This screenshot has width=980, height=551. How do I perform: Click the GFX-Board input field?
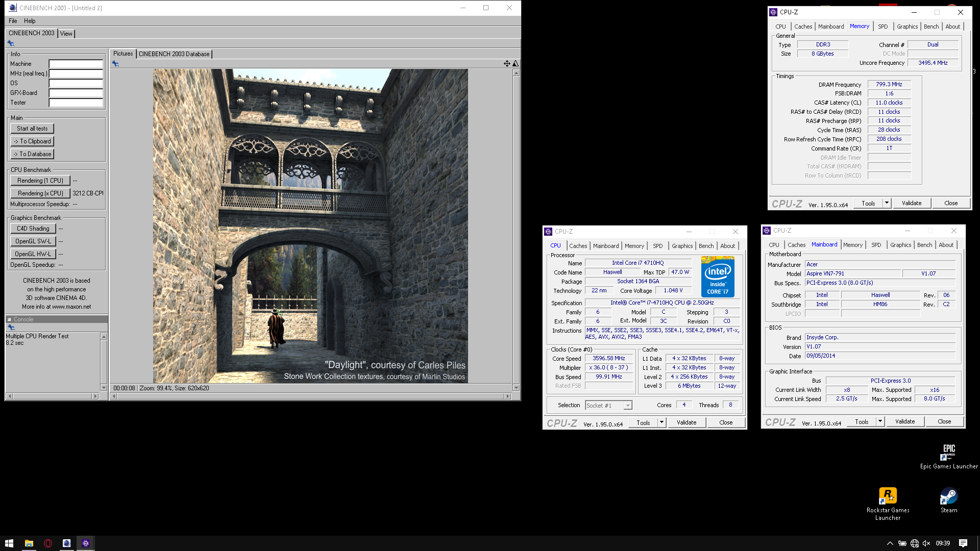[x=76, y=93]
